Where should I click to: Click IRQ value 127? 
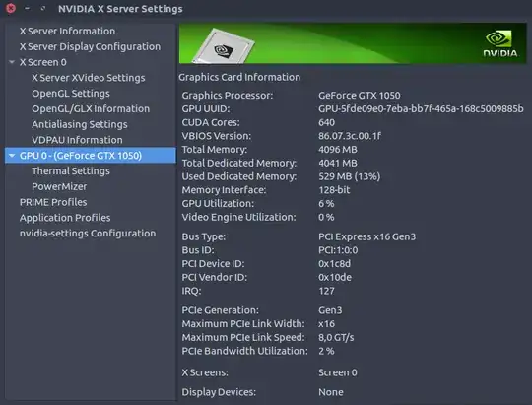click(x=326, y=291)
